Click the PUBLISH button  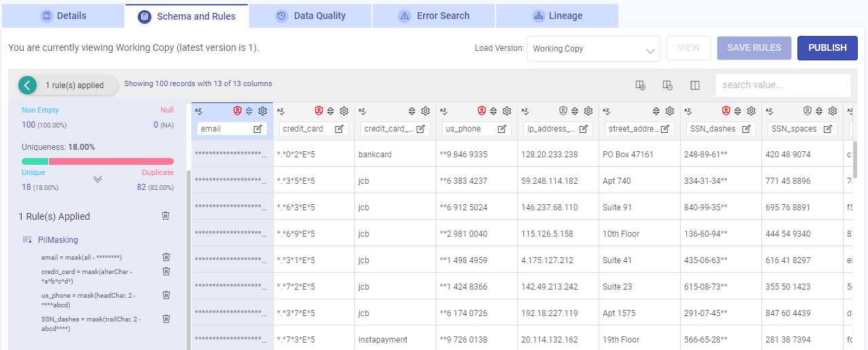(x=827, y=48)
